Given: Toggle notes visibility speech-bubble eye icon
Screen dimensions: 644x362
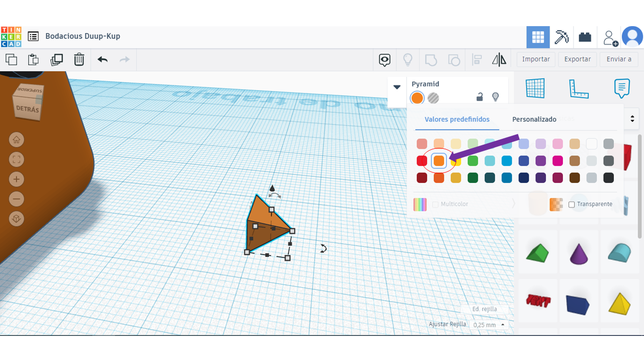Looking at the screenshot, I should click(385, 60).
